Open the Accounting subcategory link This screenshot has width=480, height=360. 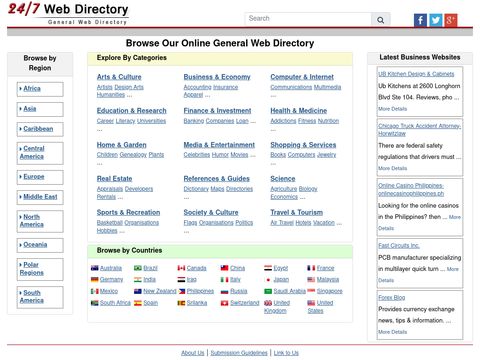tap(197, 87)
